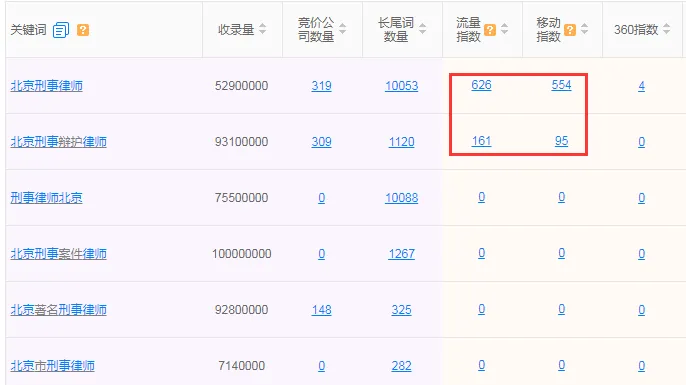Click mobile index 0 in 北京刑事案件律师 row
Image resolution: width=686 pixels, height=385 pixels.
(562, 253)
